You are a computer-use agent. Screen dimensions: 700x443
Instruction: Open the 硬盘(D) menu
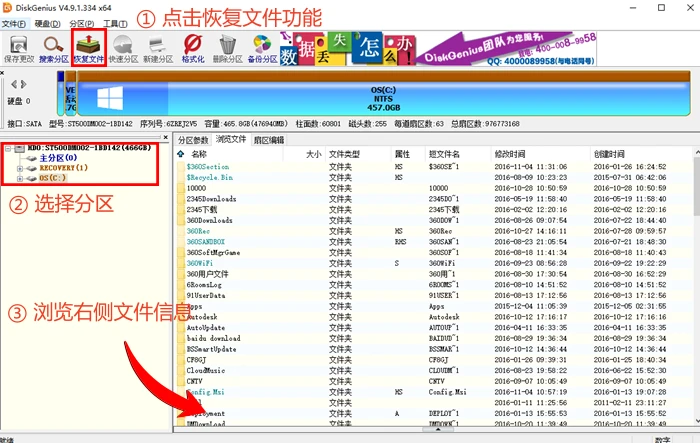(50, 22)
